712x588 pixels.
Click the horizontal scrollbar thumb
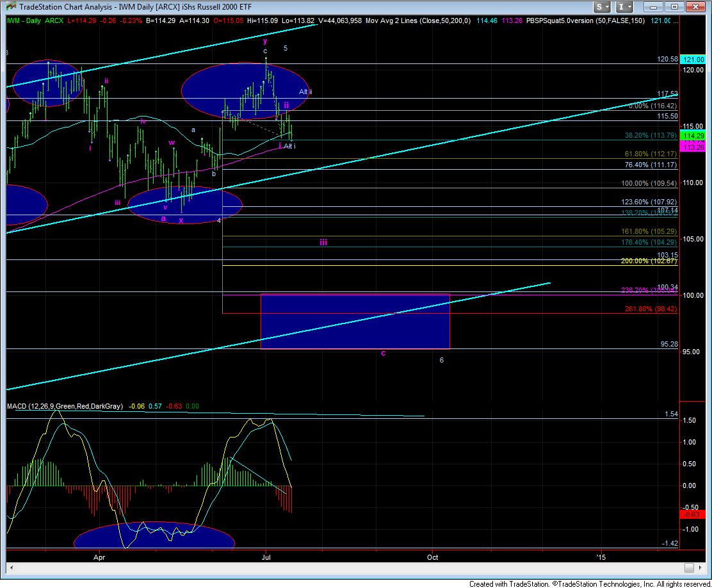[690, 568]
